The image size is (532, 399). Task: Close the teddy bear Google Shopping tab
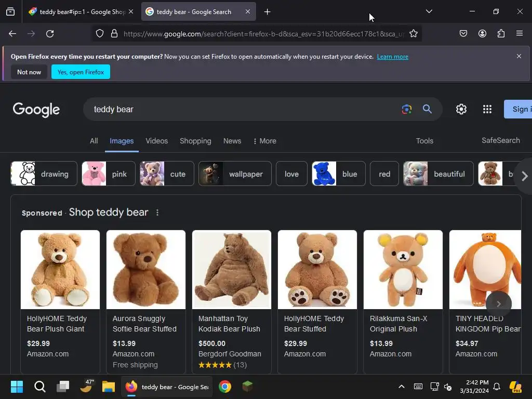click(131, 11)
